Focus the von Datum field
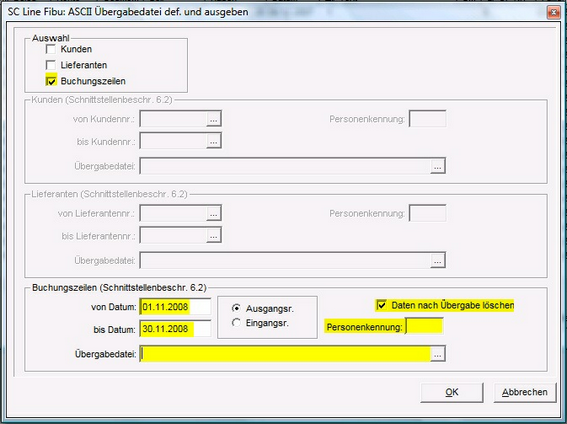The height and width of the screenshot is (424, 567). [x=175, y=307]
